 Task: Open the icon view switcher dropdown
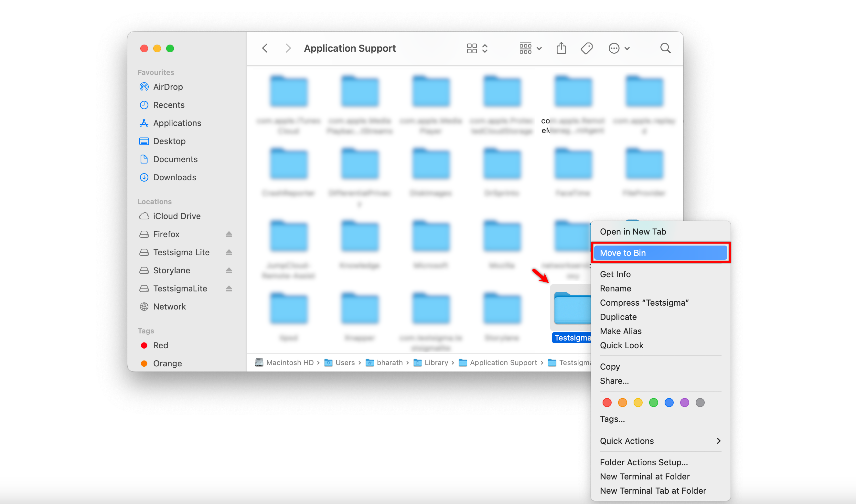point(477,48)
